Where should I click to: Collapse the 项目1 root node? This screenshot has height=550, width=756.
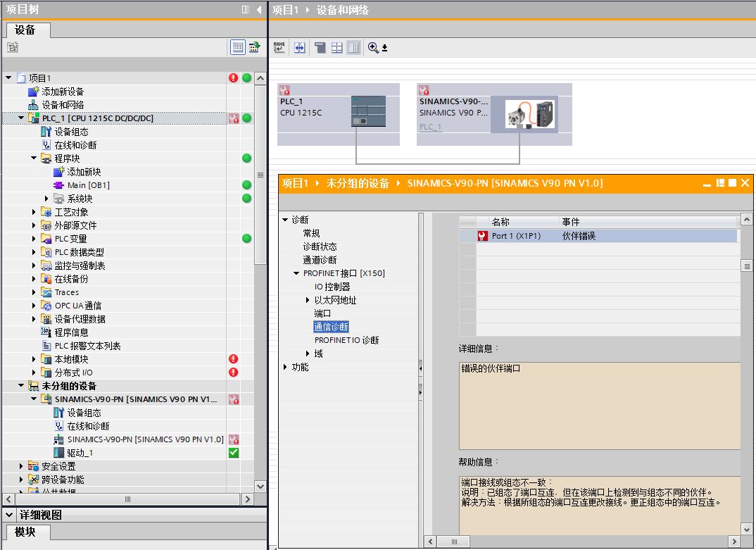(8, 77)
